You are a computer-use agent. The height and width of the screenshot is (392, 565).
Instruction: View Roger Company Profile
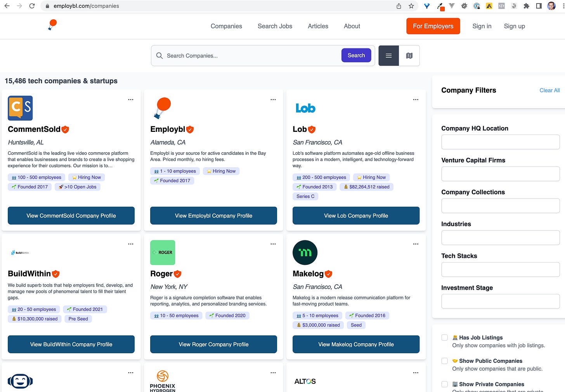213,344
